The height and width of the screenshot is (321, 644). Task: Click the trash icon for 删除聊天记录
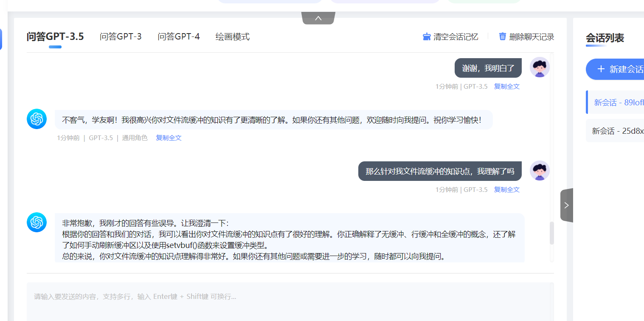tap(503, 37)
